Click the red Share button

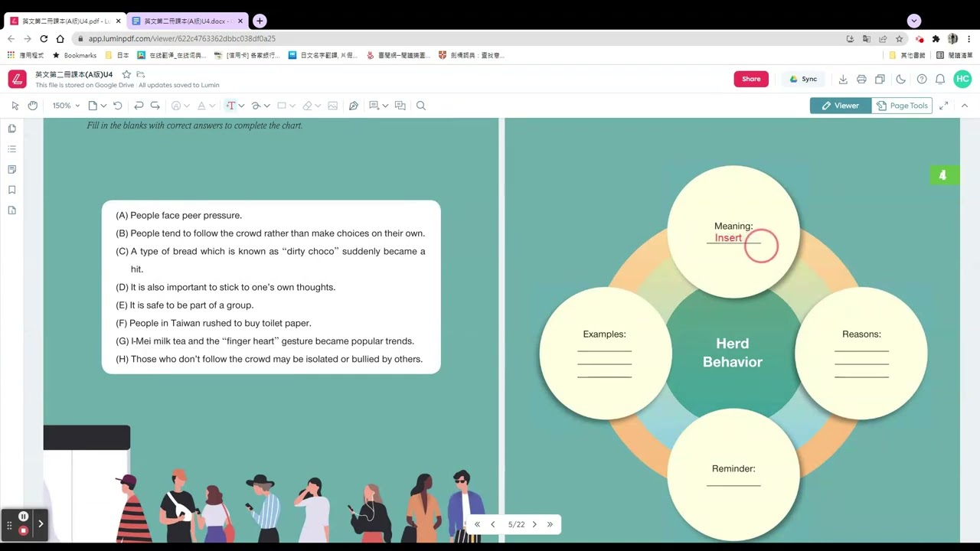751,79
